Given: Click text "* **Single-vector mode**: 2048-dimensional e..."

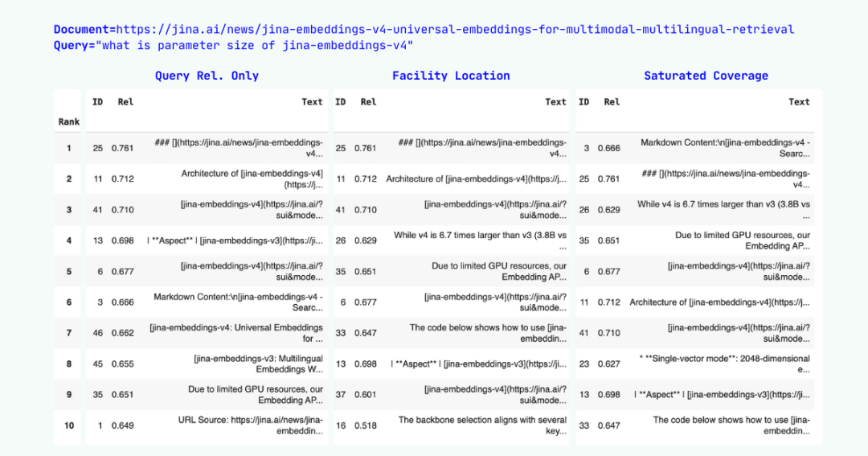Looking at the screenshot, I should [724, 364].
